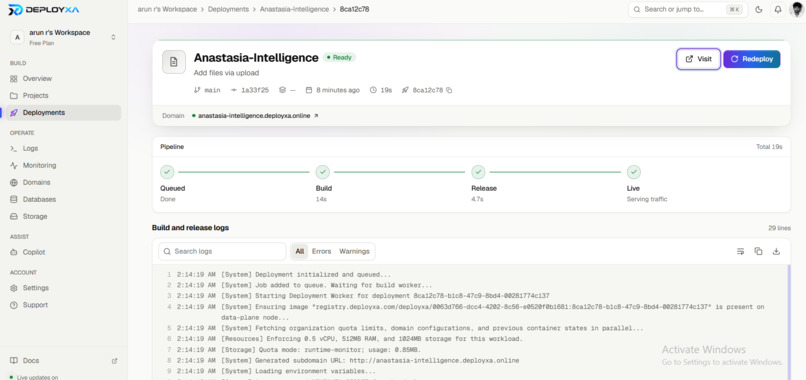Click the workspace avatar letter A
Screen dimensions: 806x380
17,37
